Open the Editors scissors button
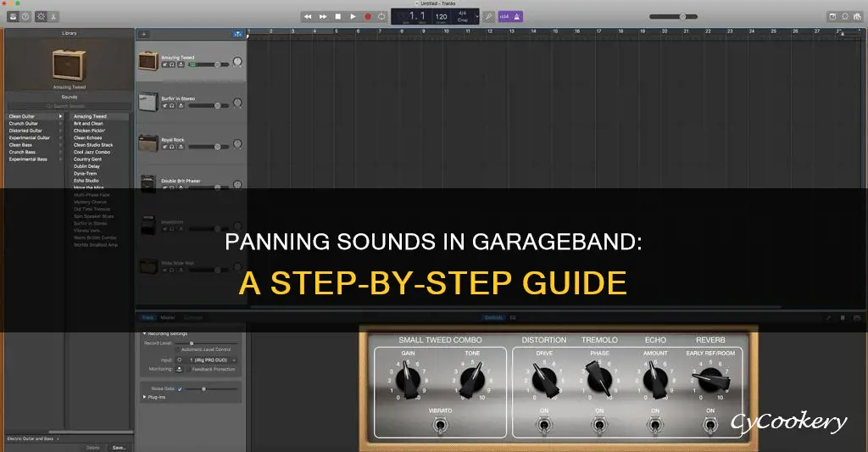 click(53, 17)
